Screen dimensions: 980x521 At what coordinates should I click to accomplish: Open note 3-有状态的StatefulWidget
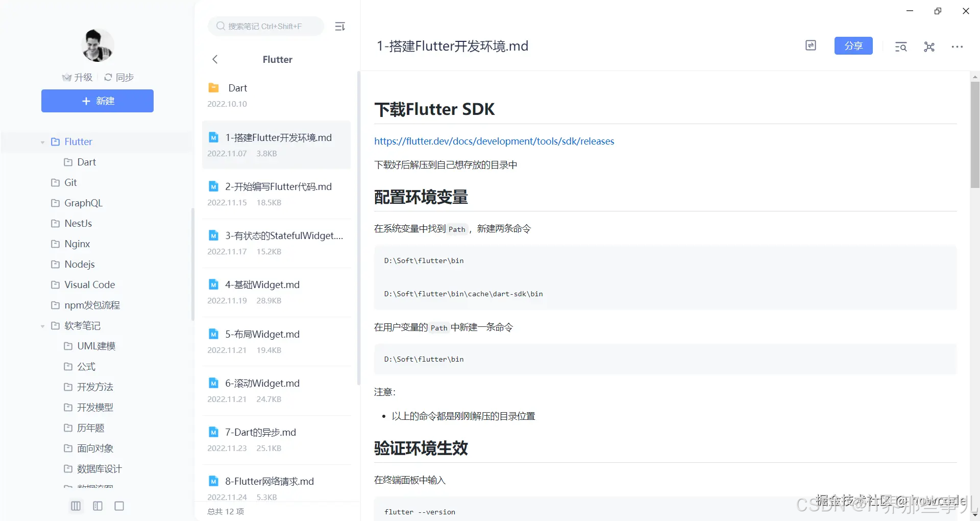(276, 243)
